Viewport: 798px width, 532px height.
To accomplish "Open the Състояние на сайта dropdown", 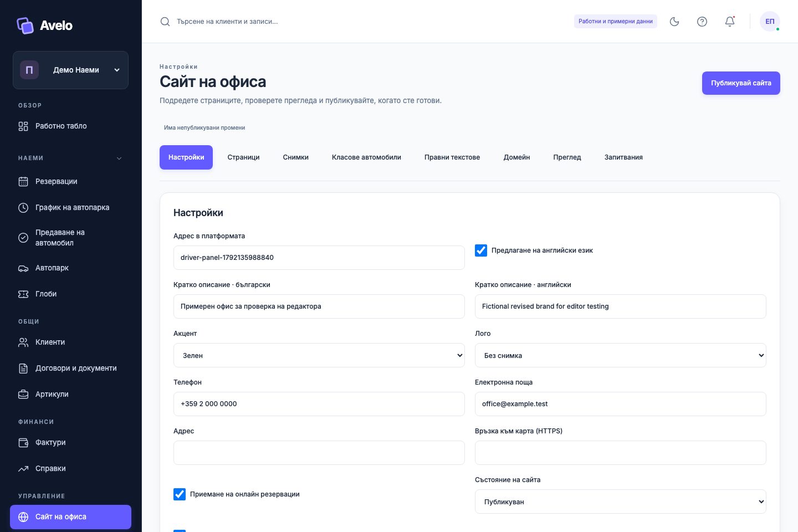I will (x=621, y=502).
